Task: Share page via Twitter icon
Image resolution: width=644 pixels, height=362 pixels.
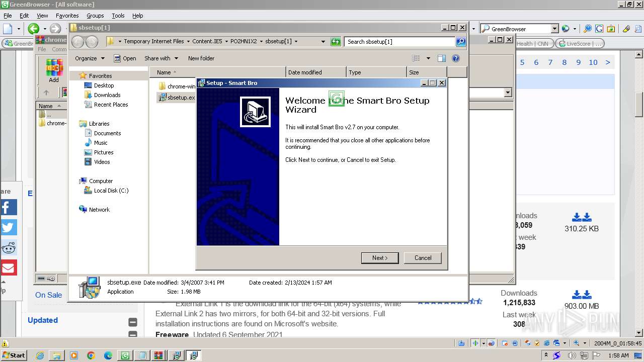Action: (x=9, y=227)
